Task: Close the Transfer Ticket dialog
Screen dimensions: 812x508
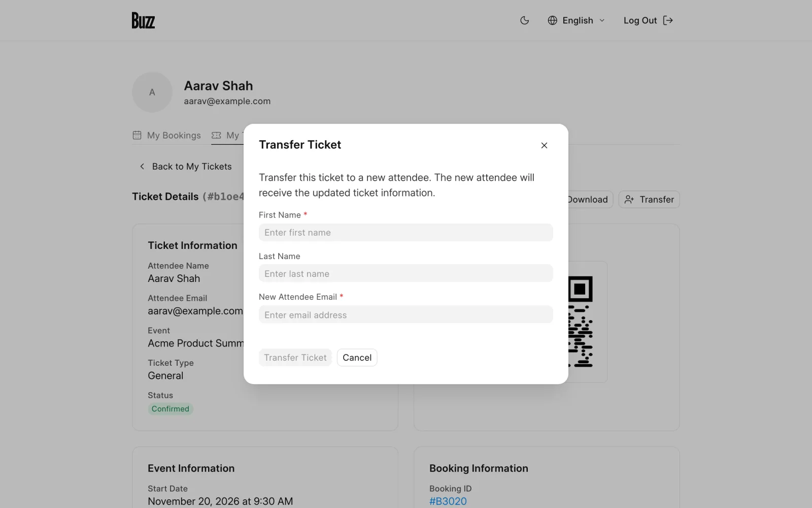Action: [x=544, y=145]
